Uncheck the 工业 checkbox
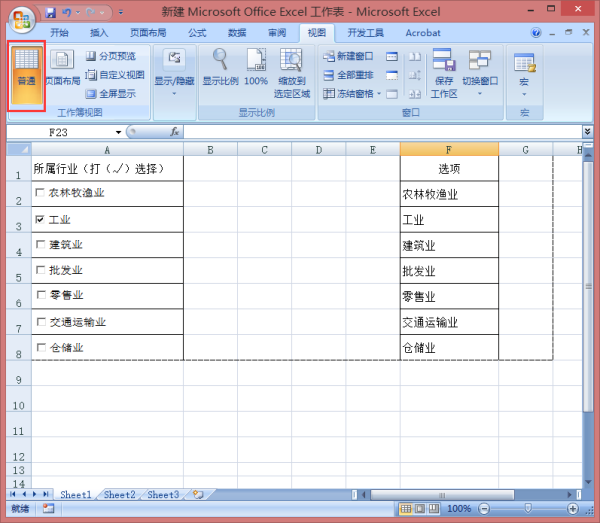This screenshot has width=600, height=523. point(39,220)
